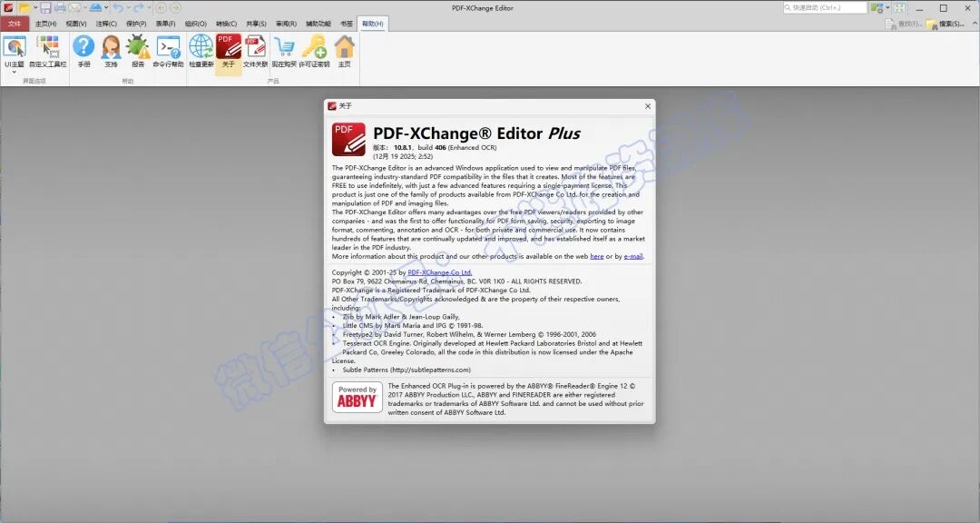980x523 pixels.
Task: Switch to the 审阅(R) review tab
Action: [286, 24]
